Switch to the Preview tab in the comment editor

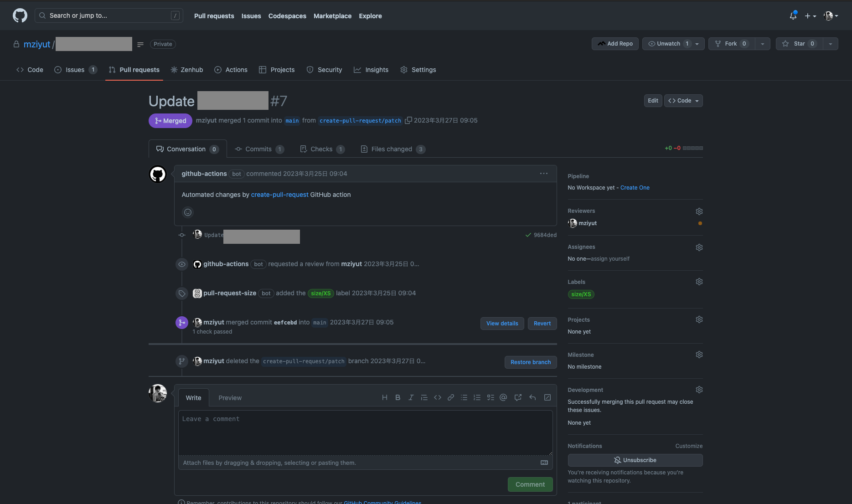pos(230,398)
